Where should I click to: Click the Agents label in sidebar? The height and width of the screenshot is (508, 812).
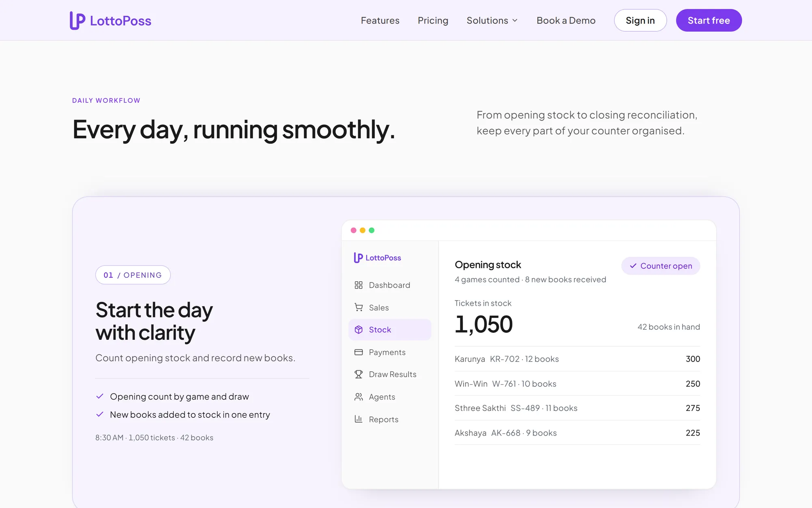tap(382, 397)
